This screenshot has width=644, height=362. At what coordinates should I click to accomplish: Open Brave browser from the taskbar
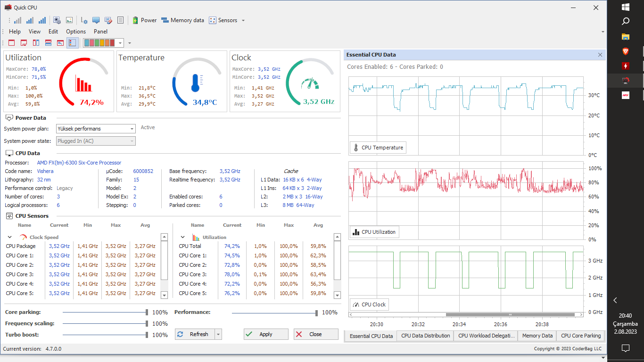(x=626, y=51)
